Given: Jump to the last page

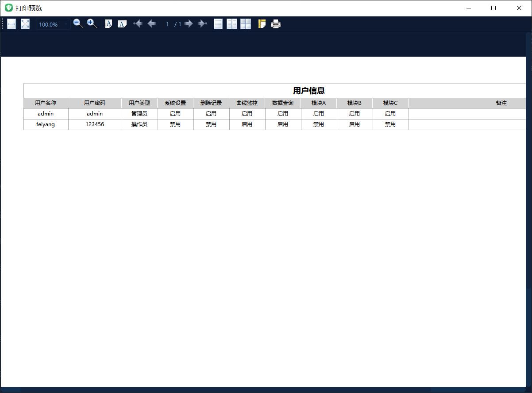Looking at the screenshot, I should pos(202,24).
